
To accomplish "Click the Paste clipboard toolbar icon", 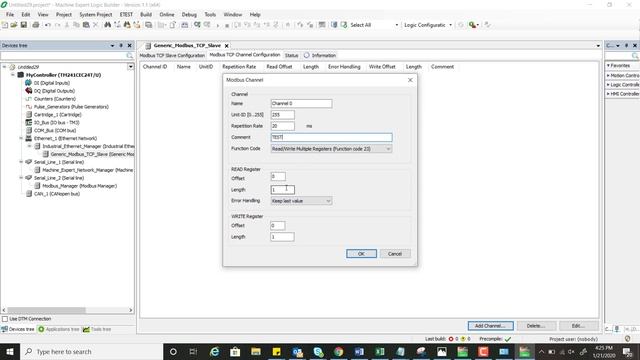I will (86, 25).
